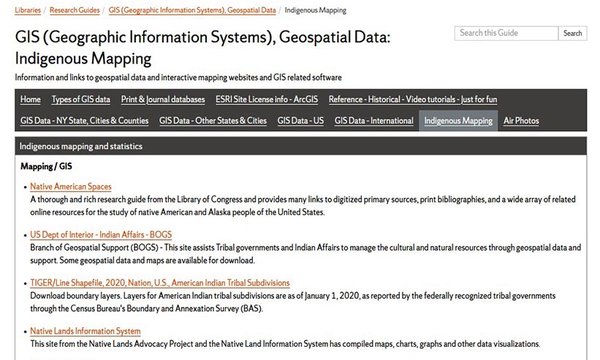Click the description beginning 'A thorough and rich research guide'
The image size is (600, 360).
[x=303, y=206]
